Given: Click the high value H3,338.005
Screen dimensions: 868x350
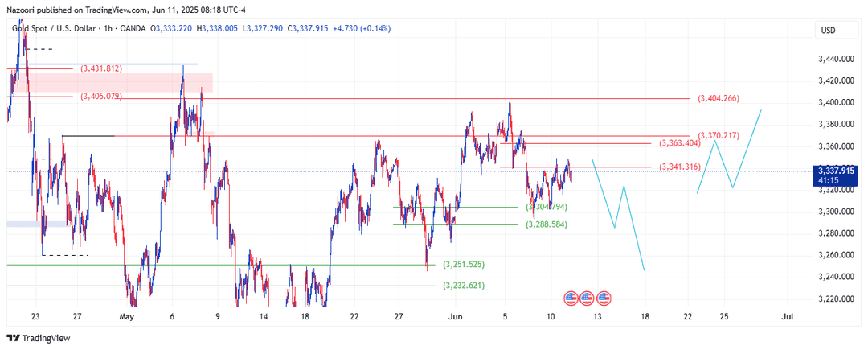Looking at the screenshot, I should point(218,27).
